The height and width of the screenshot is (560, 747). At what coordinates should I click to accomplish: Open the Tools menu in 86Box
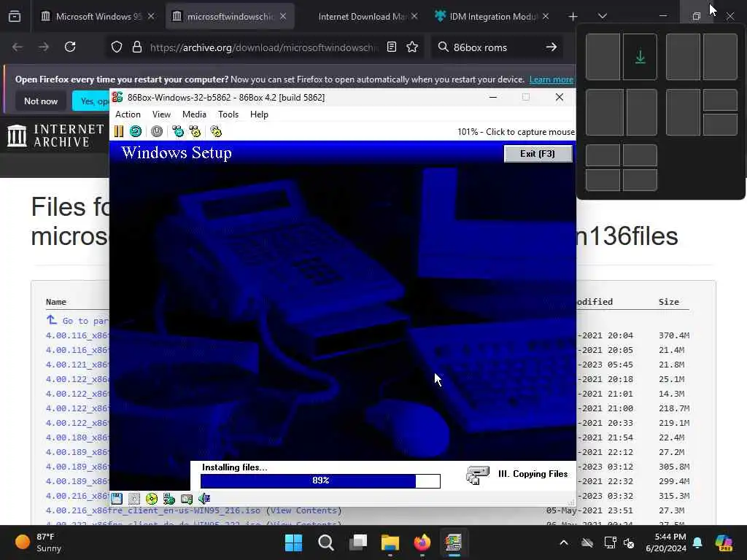coord(228,114)
